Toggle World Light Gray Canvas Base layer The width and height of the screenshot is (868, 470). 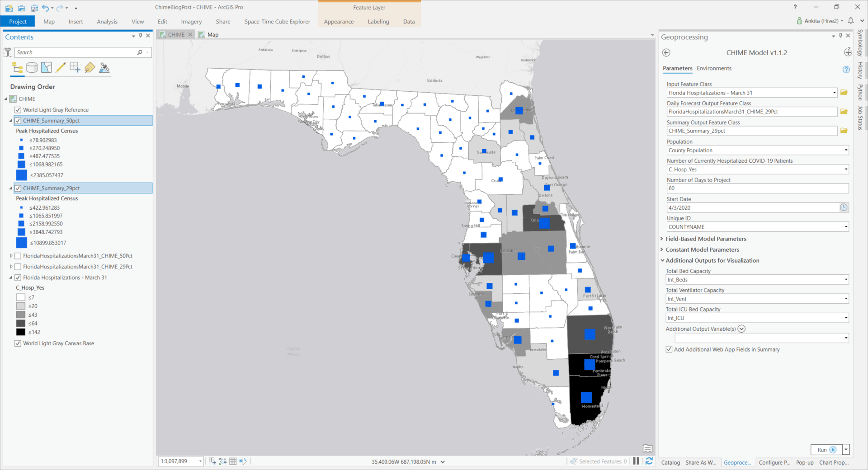click(18, 343)
